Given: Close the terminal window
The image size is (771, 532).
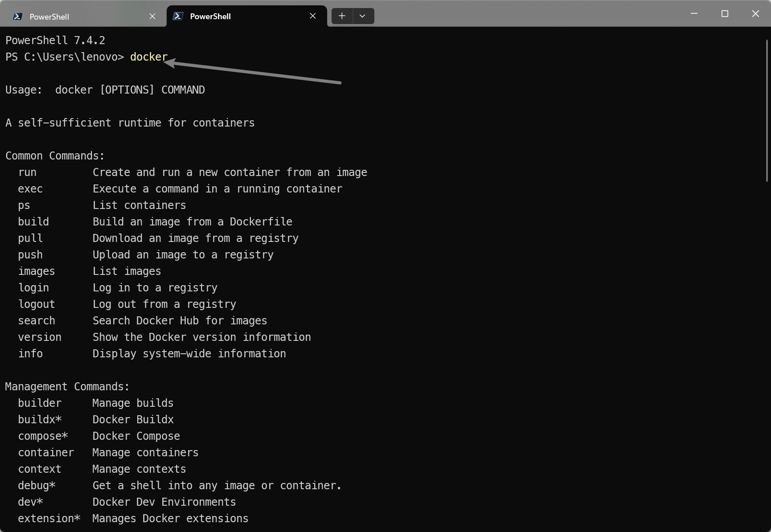Looking at the screenshot, I should [x=755, y=14].
